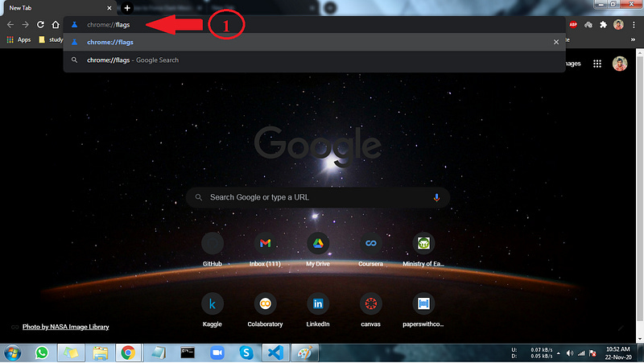
Task: Open the Windows Start menu
Action: pos(12,353)
